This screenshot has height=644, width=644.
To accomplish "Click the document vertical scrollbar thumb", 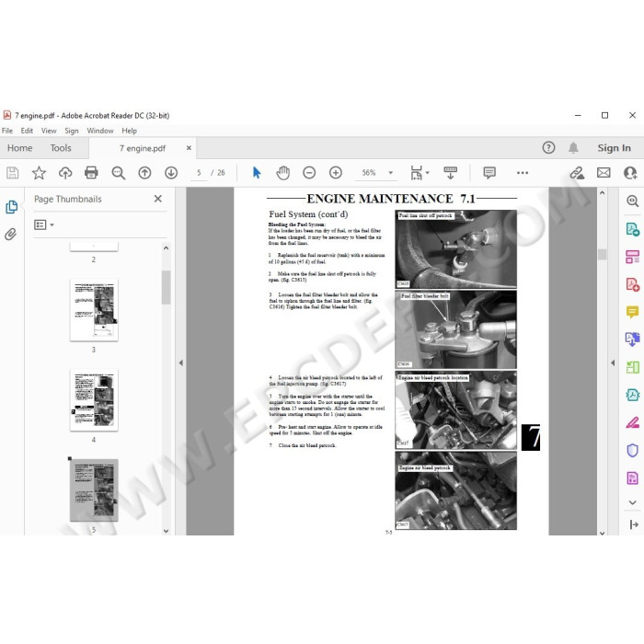I will pos(602,254).
